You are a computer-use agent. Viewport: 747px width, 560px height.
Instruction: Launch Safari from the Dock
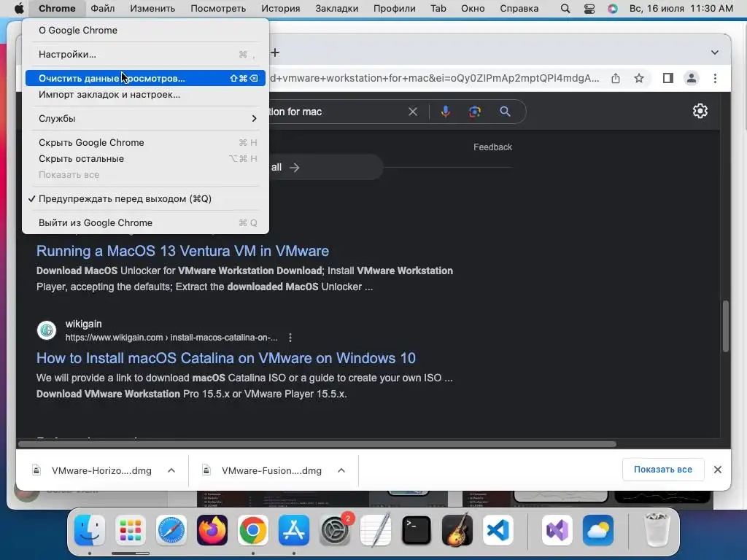coord(171,530)
